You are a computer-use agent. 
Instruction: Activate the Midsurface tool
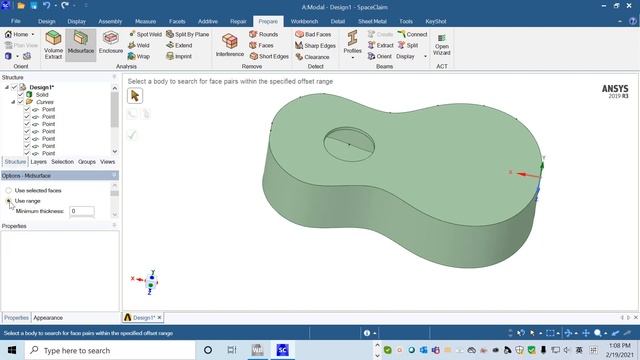click(81, 45)
